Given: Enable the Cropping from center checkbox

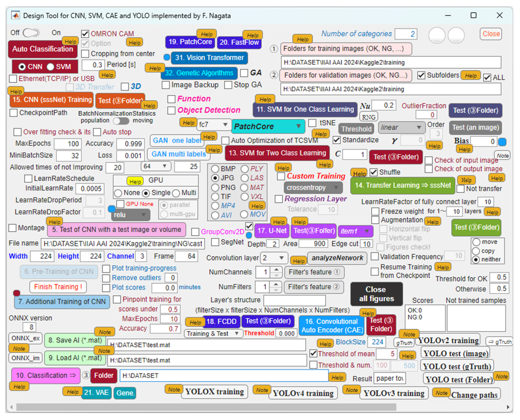Looking at the screenshot, I should [x=85, y=54].
